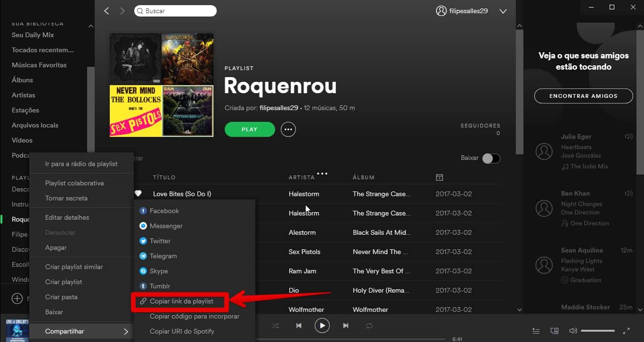Click the green PLAY button
Screen dimensions: 644x342
250,129
